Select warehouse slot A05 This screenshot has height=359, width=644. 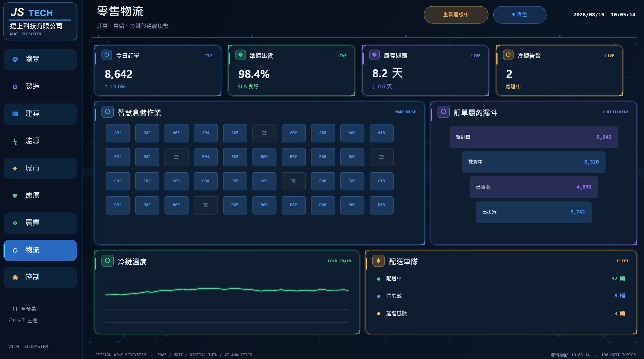pyautogui.click(x=235, y=133)
